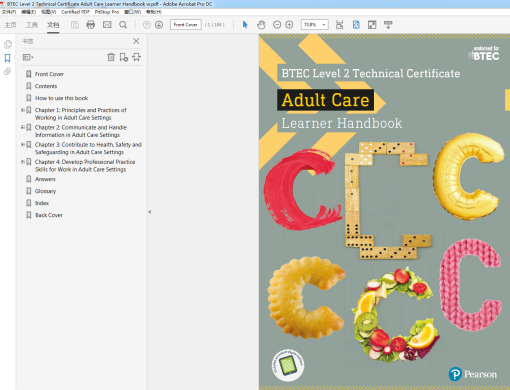The image size is (510, 390).
Task: Open the Certified PDF menu
Action: pos(75,12)
